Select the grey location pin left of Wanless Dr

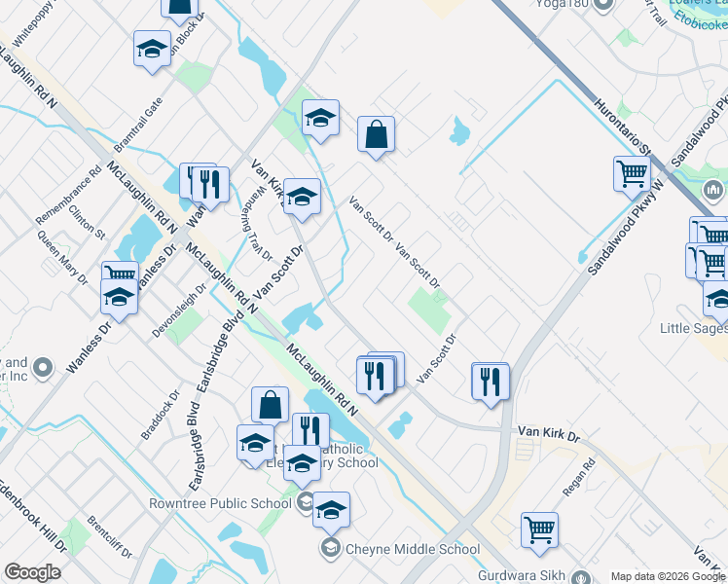tap(43, 369)
